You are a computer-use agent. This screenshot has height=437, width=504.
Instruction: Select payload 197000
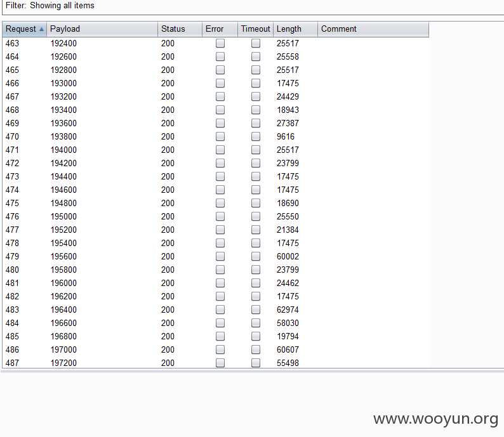click(63, 350)
